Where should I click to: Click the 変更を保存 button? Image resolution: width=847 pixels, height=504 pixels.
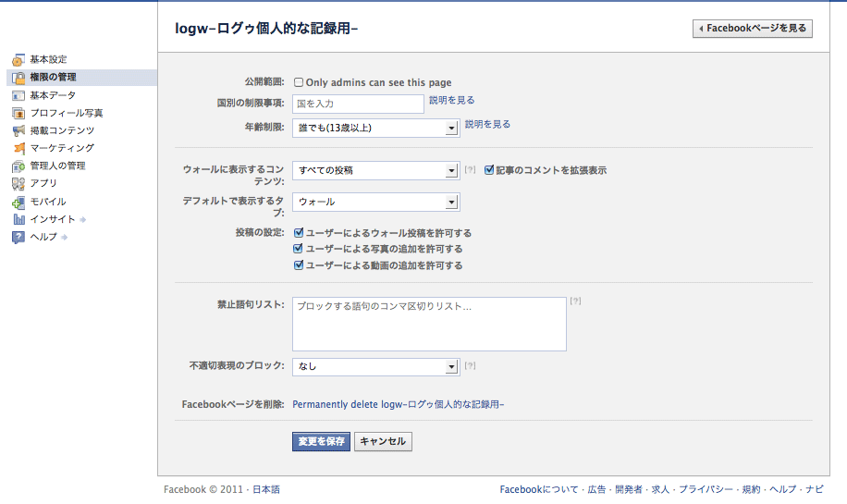[321, 442]
